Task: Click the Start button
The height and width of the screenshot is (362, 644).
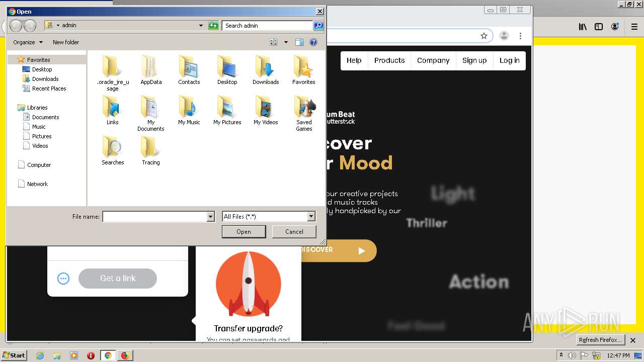Action: click(14, 355)
